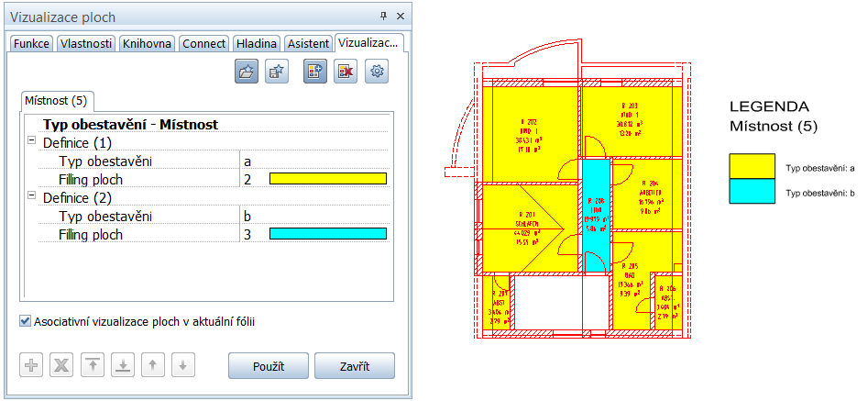Click the Typ obestavění value field 'b'
Screen dimensions: 868x401
click(312, 217)
